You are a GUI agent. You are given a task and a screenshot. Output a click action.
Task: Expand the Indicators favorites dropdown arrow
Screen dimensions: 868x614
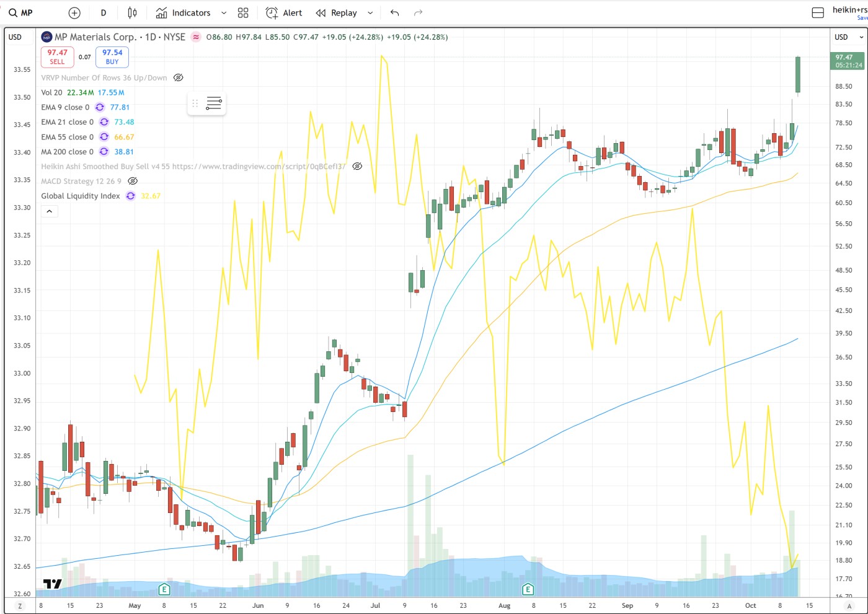point(224,13)
